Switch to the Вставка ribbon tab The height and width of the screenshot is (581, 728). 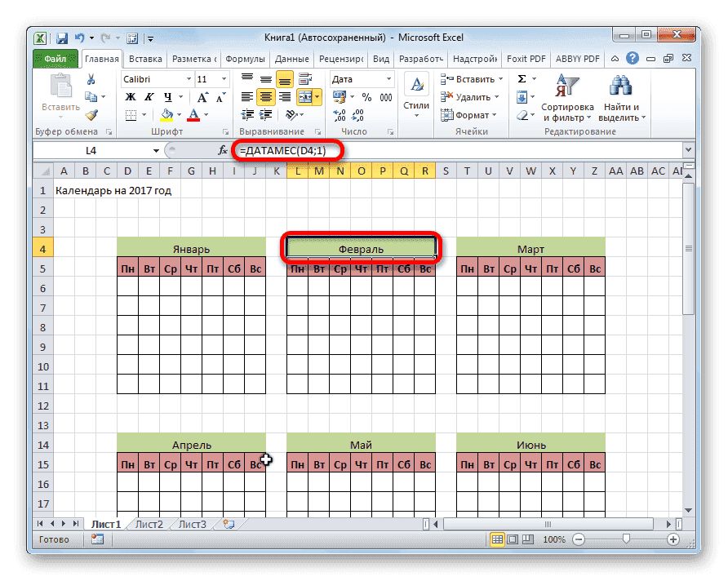pyautogui.click(x=144, y=58)
